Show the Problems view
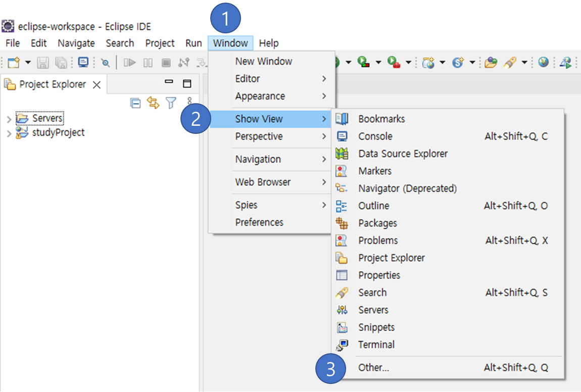The height and width of the screenshot is (392, 581). tap(448, 240)
